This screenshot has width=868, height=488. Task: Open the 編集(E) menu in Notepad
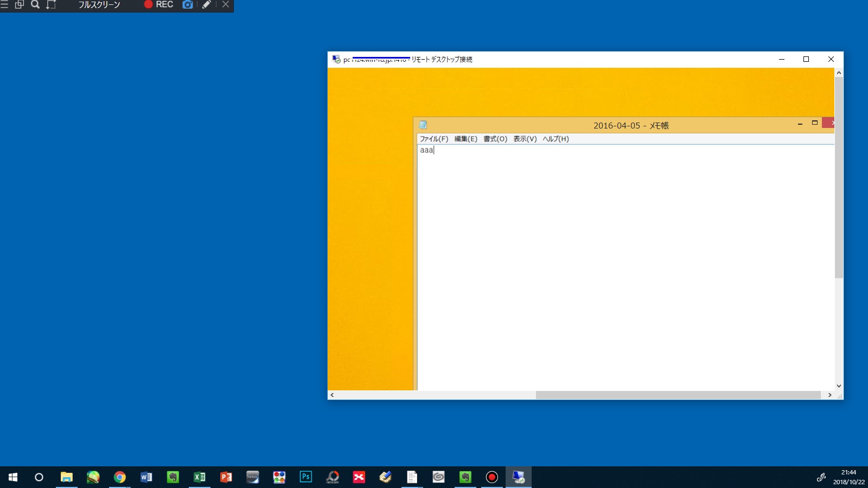point(465,139)
